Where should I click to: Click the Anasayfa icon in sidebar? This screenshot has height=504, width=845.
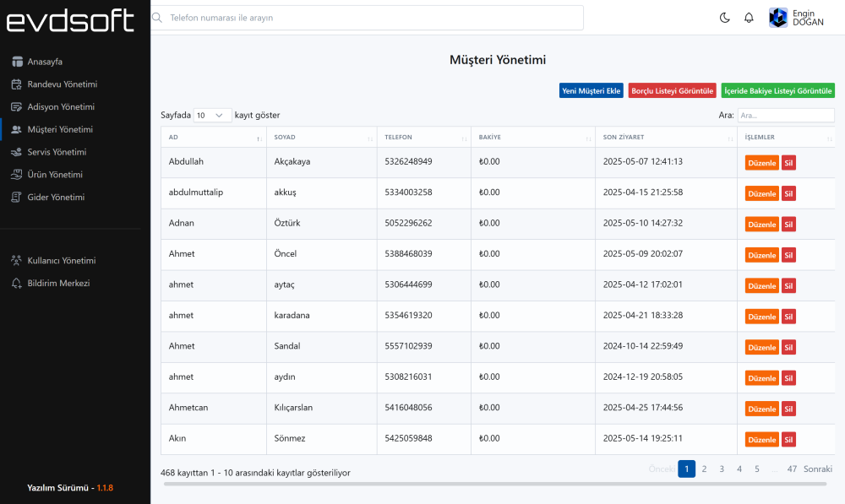click(18, 62)
